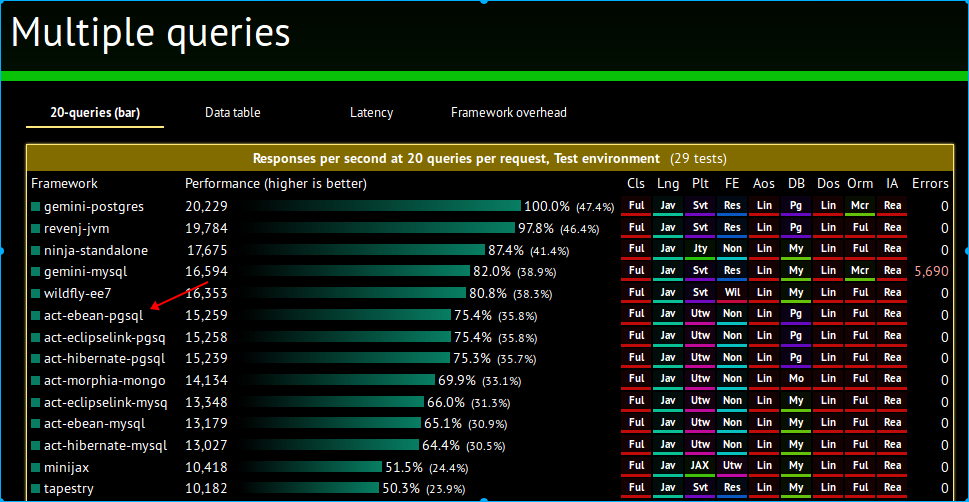Click the Orm column header
The height and width of the screenshot is (502, 969).
860,184
